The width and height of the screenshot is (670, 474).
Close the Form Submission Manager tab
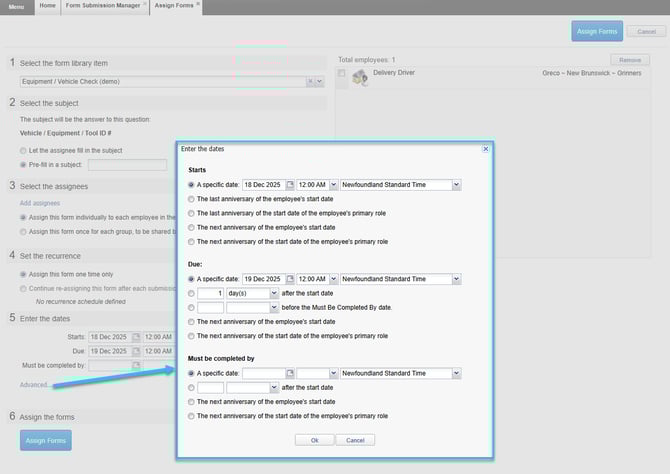tap(145, 4)
